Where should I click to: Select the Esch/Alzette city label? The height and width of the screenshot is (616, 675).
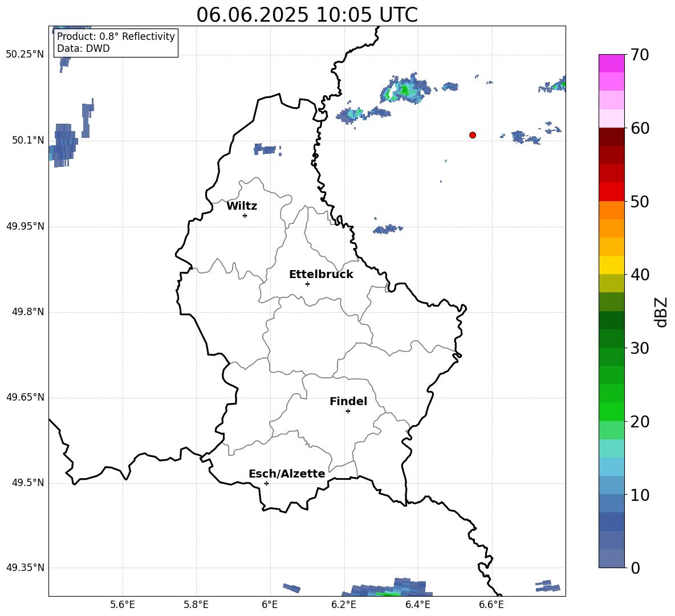[287, 474]
